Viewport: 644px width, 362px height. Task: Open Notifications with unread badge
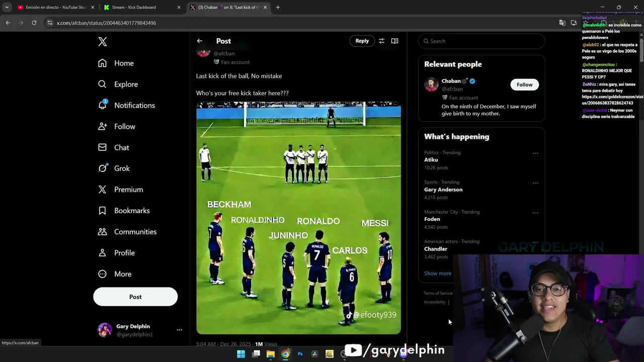pyautogui.click(x=127, y=105)
